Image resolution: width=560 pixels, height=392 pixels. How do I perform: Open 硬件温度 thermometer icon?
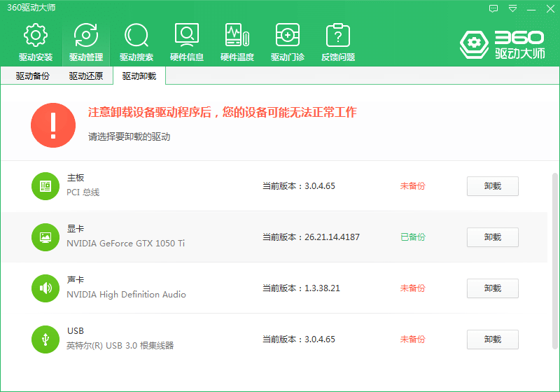tap(237, 35)
